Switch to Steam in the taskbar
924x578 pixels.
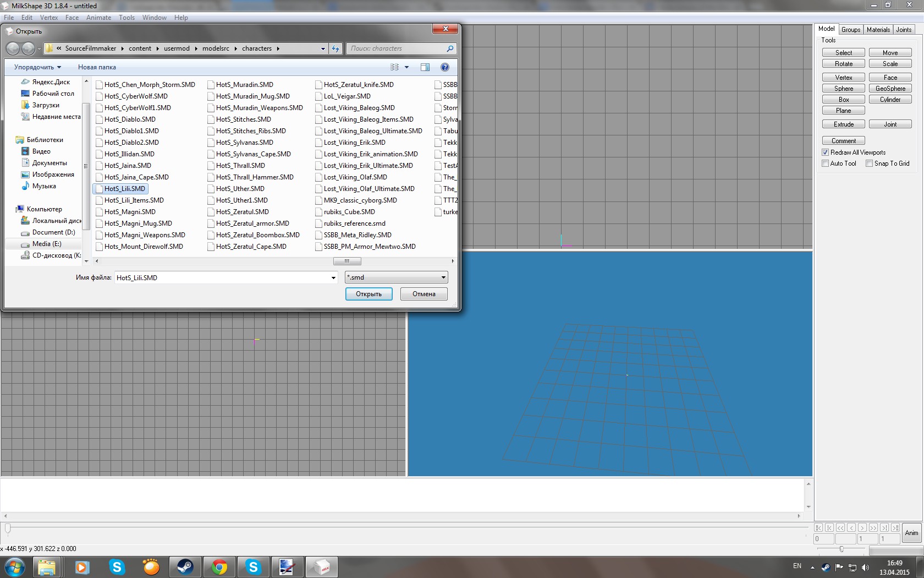point(185,567)
